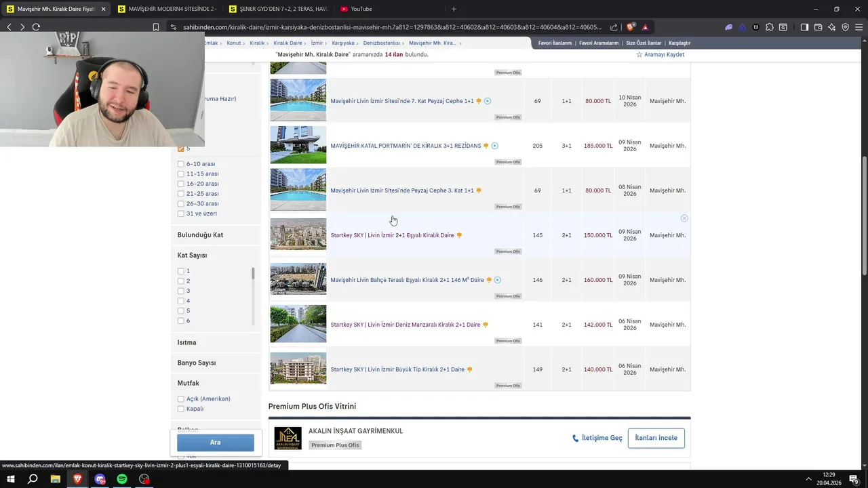Open Startkey SKY Deniz Manzaralı listing
The image size is (868, 488).
pyautogui.click(x=405, y=325)
